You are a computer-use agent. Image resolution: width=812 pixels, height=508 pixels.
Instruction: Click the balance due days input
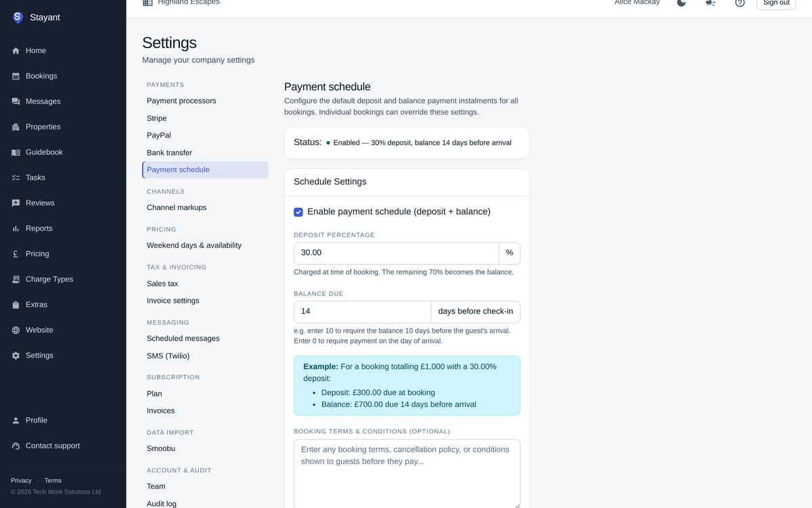click(362, 312)
